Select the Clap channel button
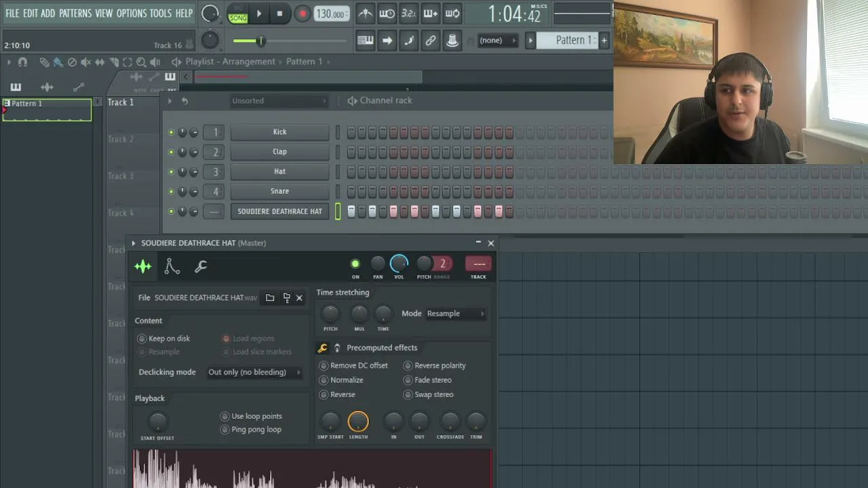The width and height of the screenshot is (868, 488). [x=279, y=152]
